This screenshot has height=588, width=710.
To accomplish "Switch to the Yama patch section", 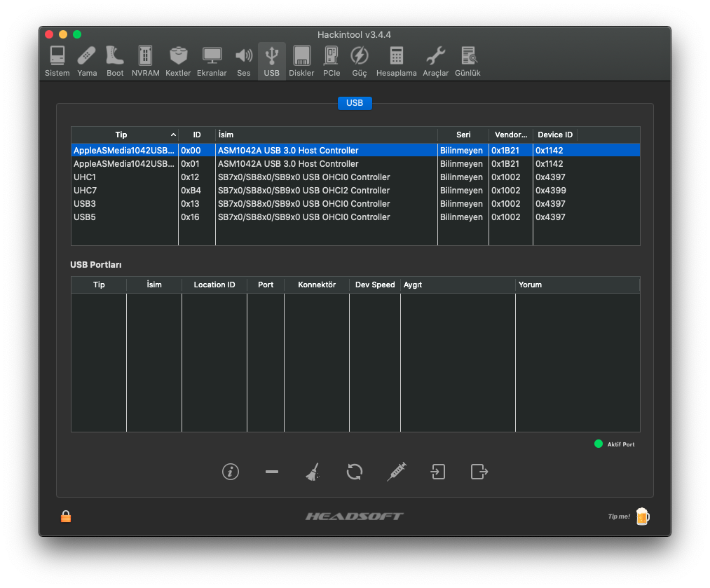I will tap(87, 61).
